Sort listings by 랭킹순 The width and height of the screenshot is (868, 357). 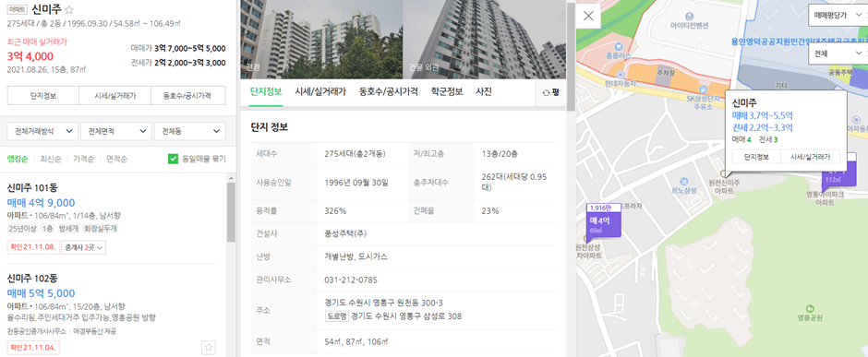pyautogui.click(x=18, y=160)
